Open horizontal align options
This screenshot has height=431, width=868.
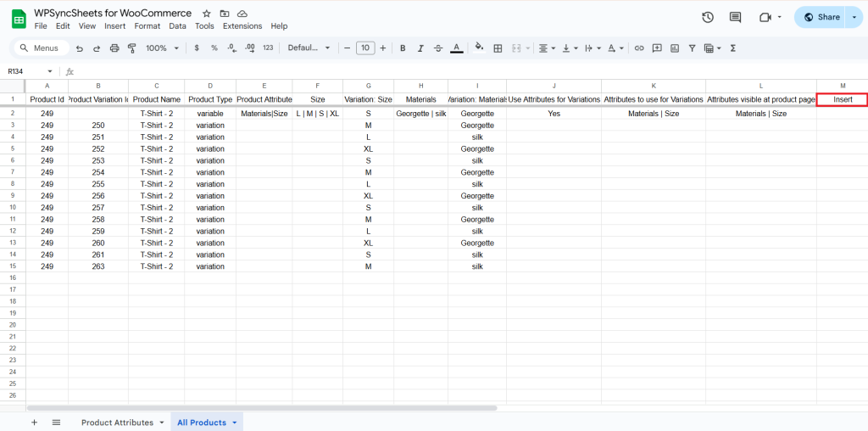pos(547,48)
